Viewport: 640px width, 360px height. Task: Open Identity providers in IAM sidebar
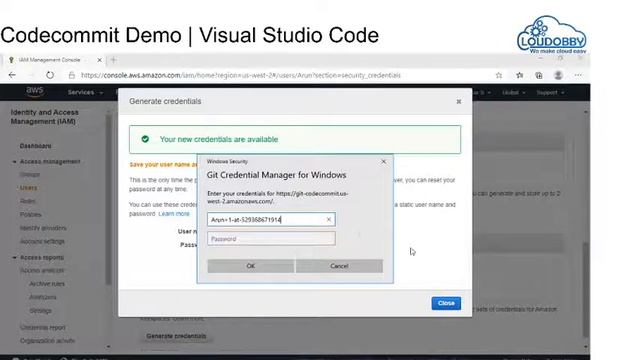[43, 228]
